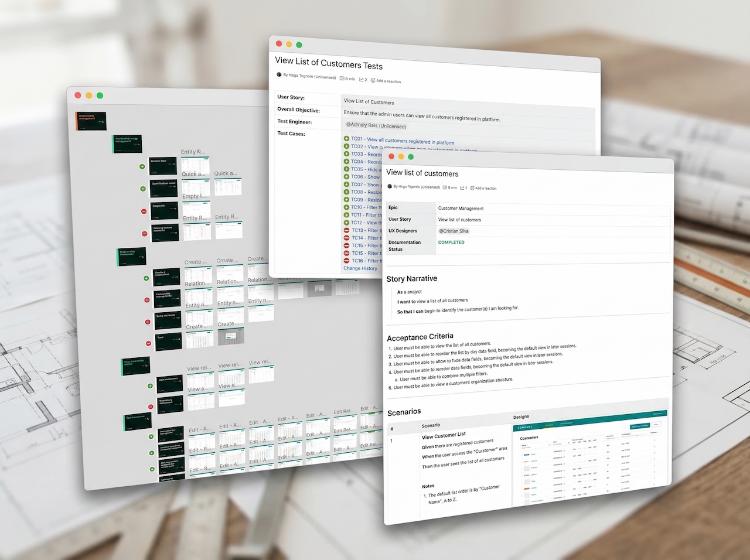Toggle the green status marker beside TC05
The image size is (750, 560).
[346, 170]
